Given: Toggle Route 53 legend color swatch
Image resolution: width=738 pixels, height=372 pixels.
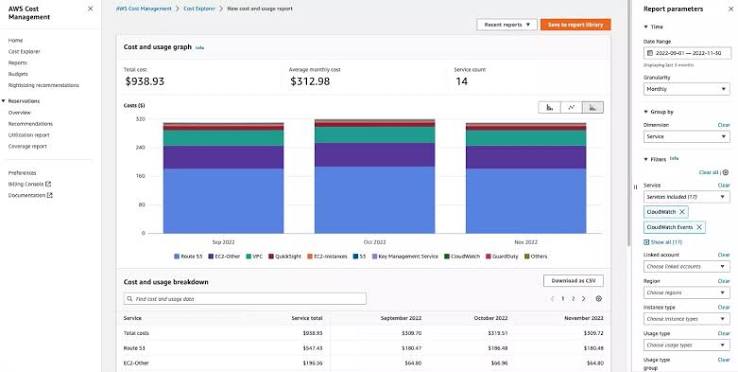Looking at the screenshot, I should click(177, 257).
